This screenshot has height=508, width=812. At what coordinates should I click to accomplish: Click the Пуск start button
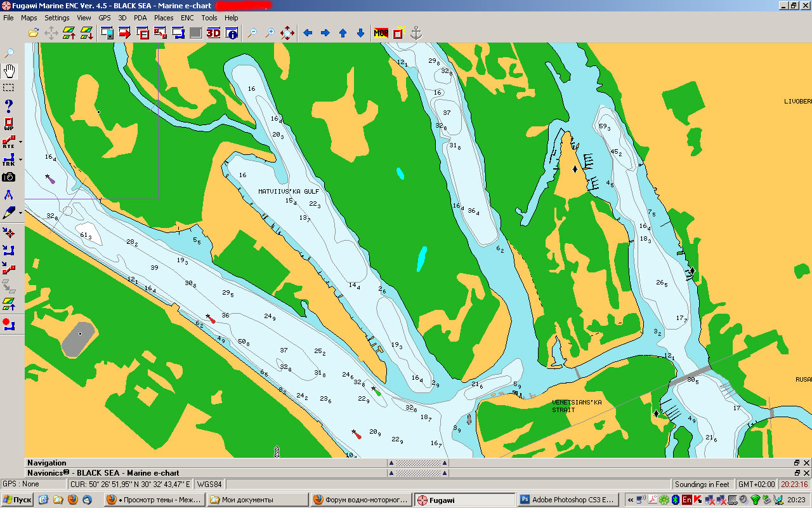coord(17,500)
